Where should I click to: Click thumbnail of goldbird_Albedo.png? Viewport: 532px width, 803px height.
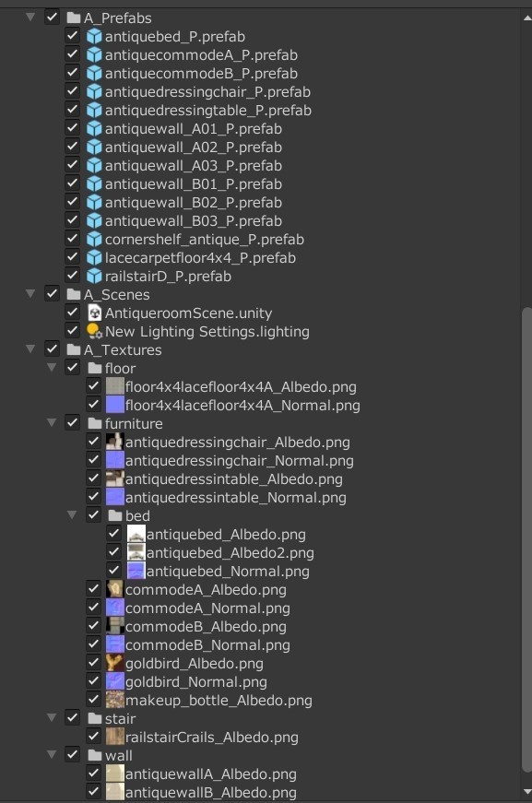point(114,663)
